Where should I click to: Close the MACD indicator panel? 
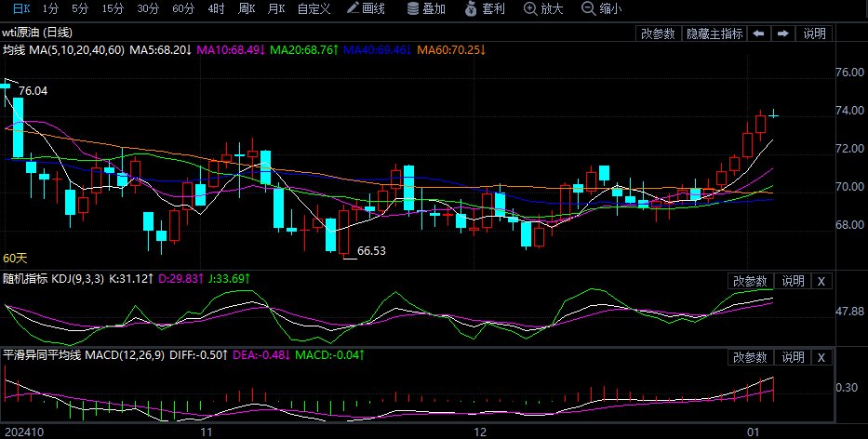[821, 357]
